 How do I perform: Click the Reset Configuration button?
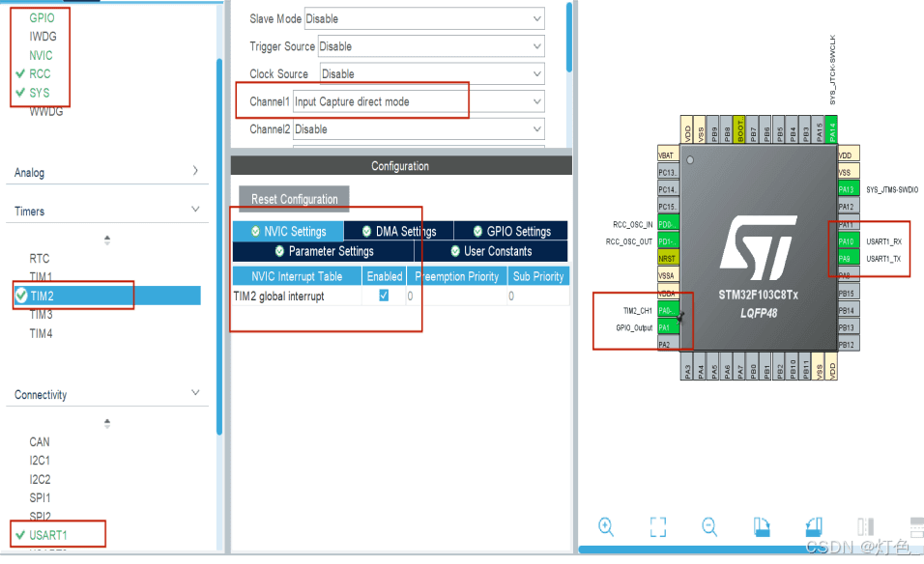(294, 199)
